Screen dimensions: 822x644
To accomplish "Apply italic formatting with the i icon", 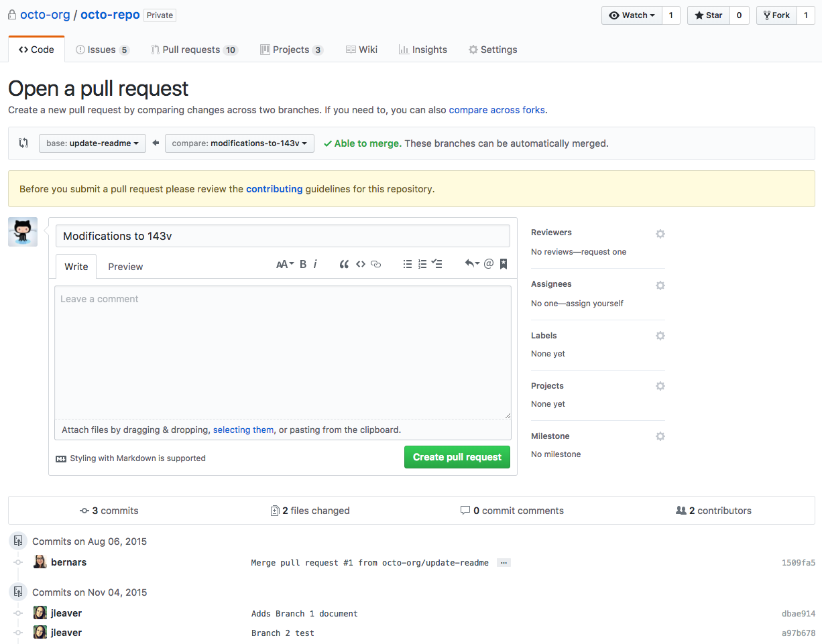I will coord(315,264).
